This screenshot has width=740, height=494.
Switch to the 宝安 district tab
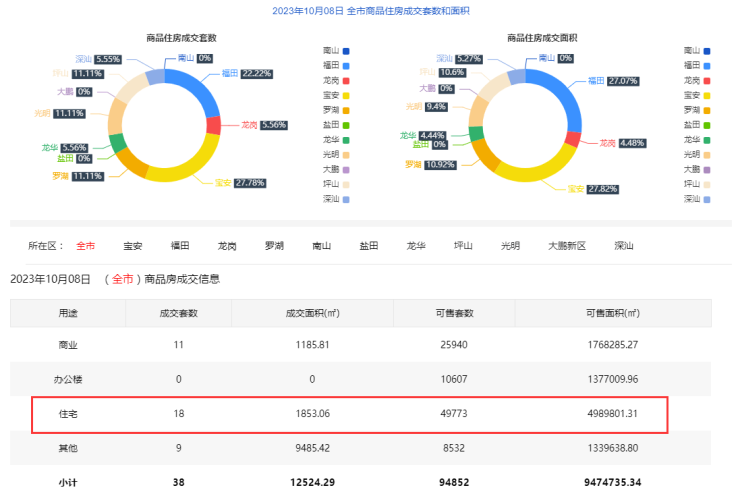133,245
